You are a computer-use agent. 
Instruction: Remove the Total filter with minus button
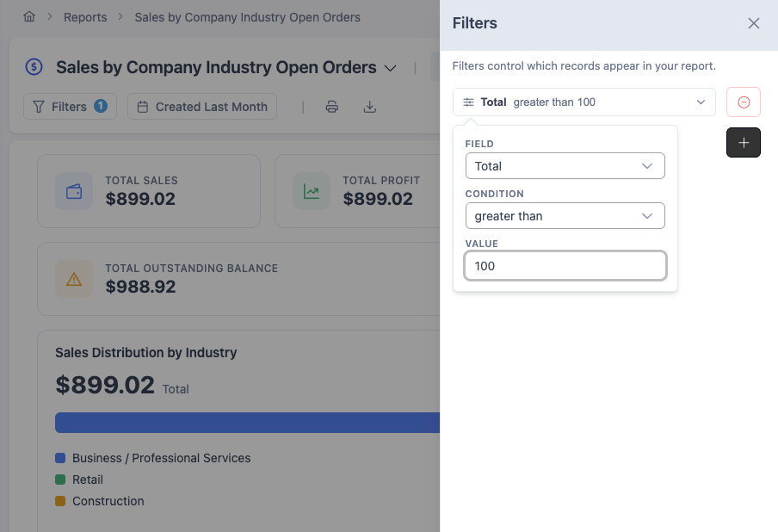[744, 102]
